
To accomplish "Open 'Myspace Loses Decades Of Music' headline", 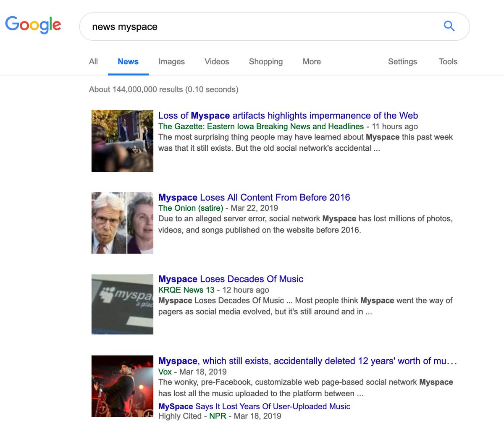I will [231, 279].
